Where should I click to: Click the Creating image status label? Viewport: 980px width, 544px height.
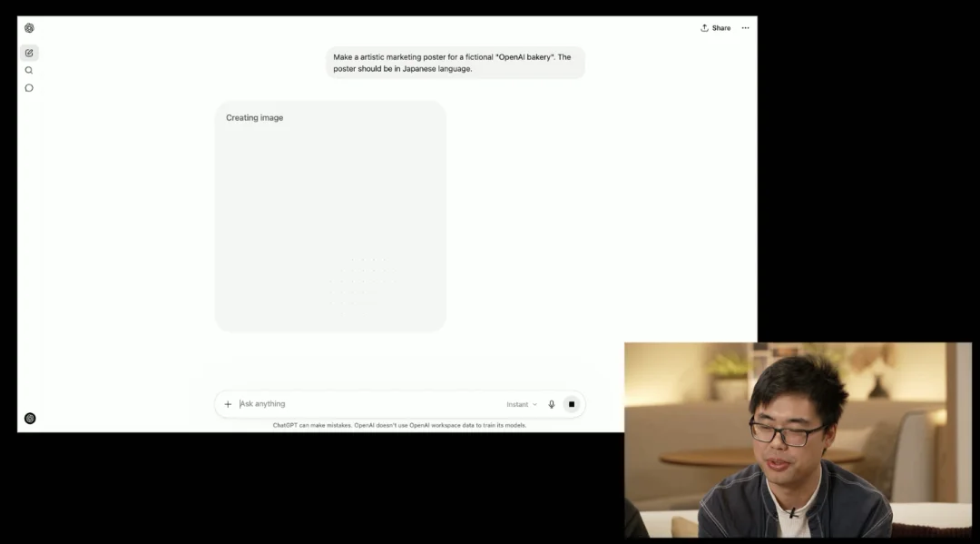pos(254,118)
